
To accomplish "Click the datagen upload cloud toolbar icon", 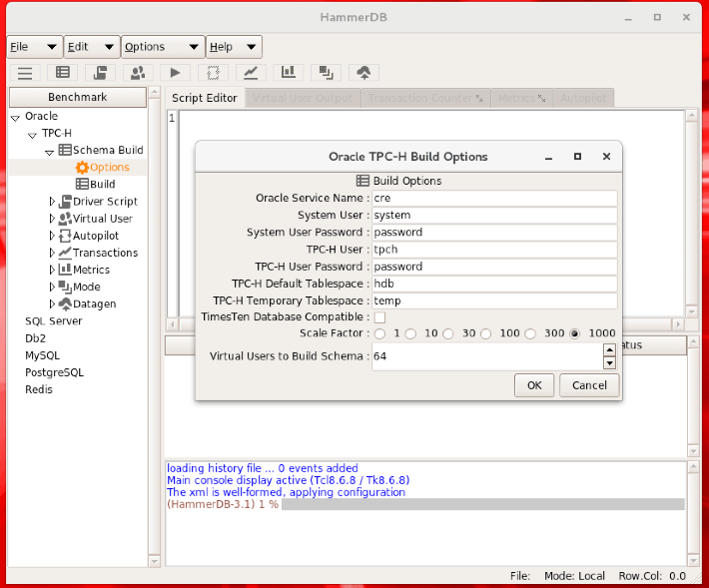I will [x=363, y=73].
